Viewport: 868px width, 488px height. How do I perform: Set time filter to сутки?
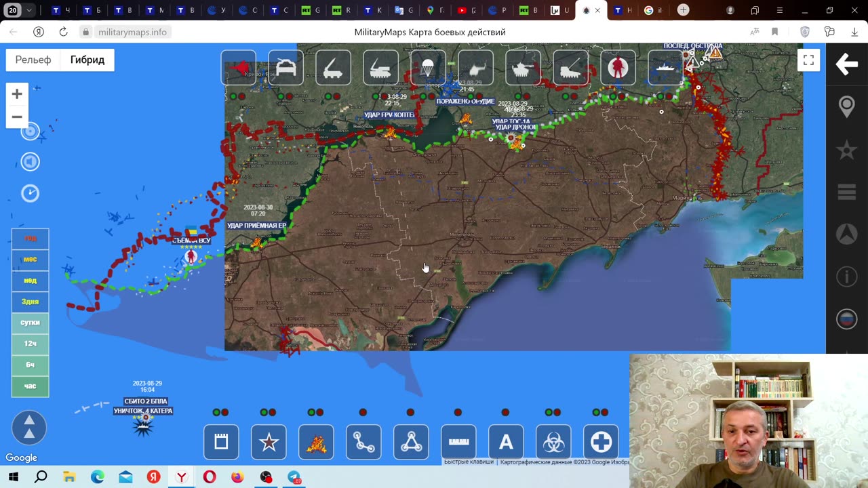[x=31, y=323]
